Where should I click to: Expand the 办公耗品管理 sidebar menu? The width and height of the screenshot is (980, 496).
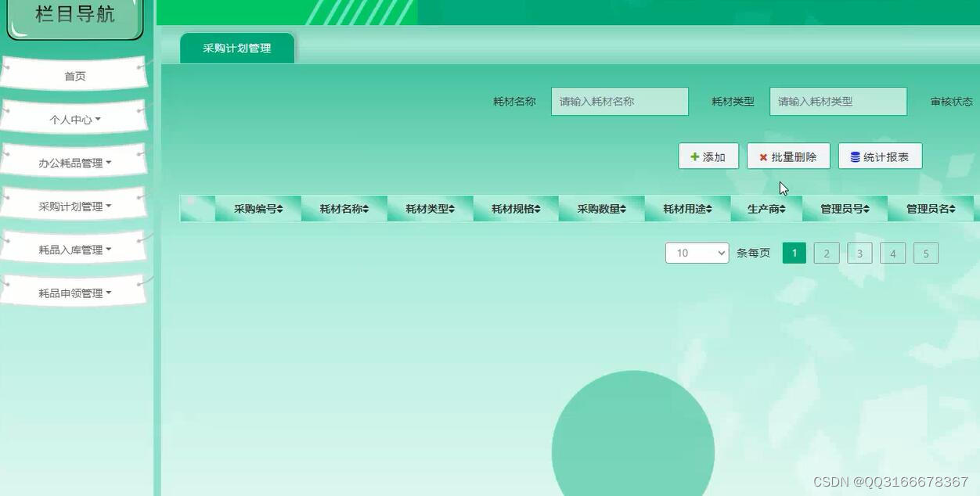[74, 163]
